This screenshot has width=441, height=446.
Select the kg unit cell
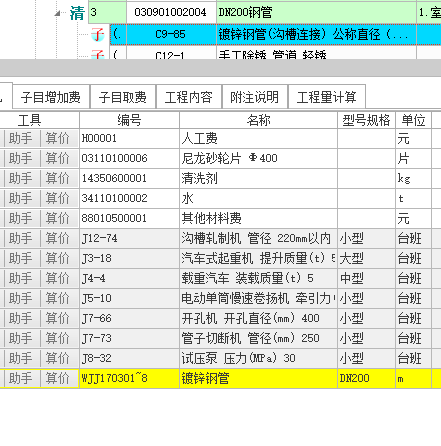pyautogui.click(x=413, y=179)
